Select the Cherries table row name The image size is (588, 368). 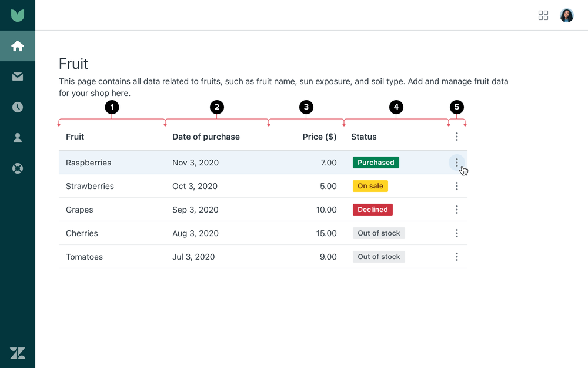click(x=82, y=233)
